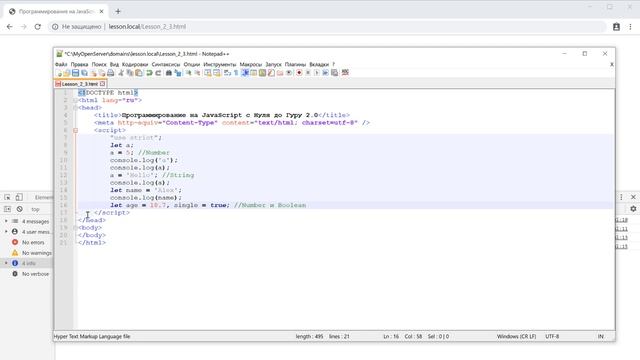Save all files toolbar icon
This screenshot has width=640, height=360.
[x=84, y=73]
